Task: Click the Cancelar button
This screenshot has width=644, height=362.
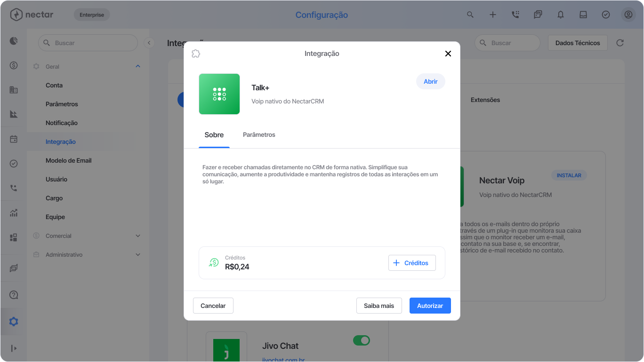Action: point(213,306)
